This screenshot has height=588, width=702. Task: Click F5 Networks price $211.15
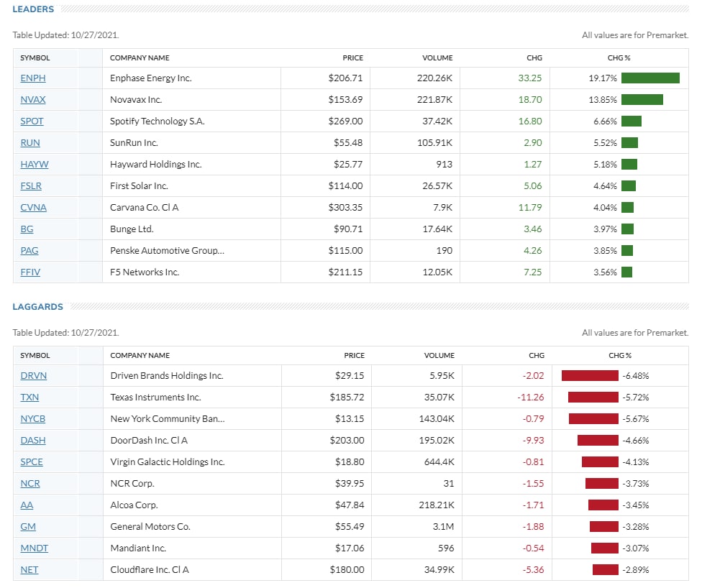point(345,272)
